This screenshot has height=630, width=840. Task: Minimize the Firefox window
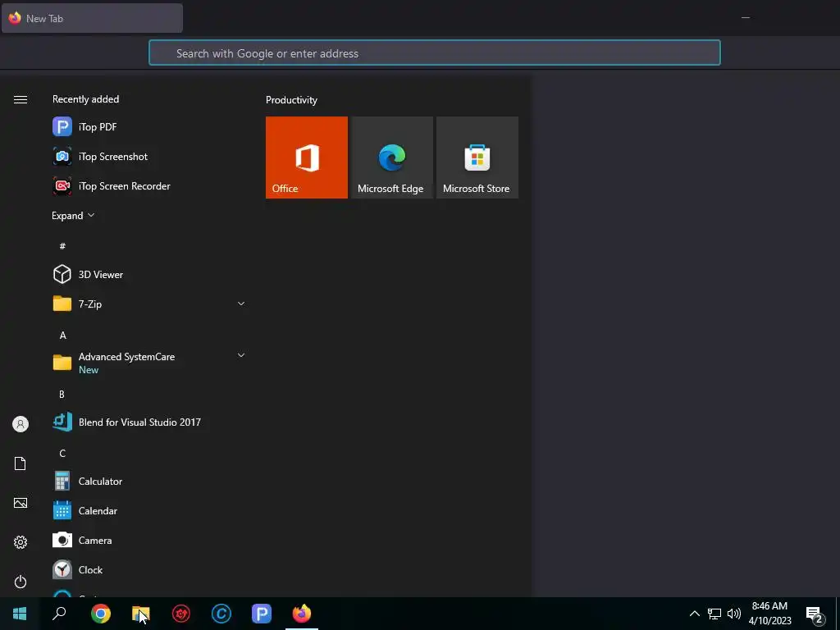pos(745,18)
